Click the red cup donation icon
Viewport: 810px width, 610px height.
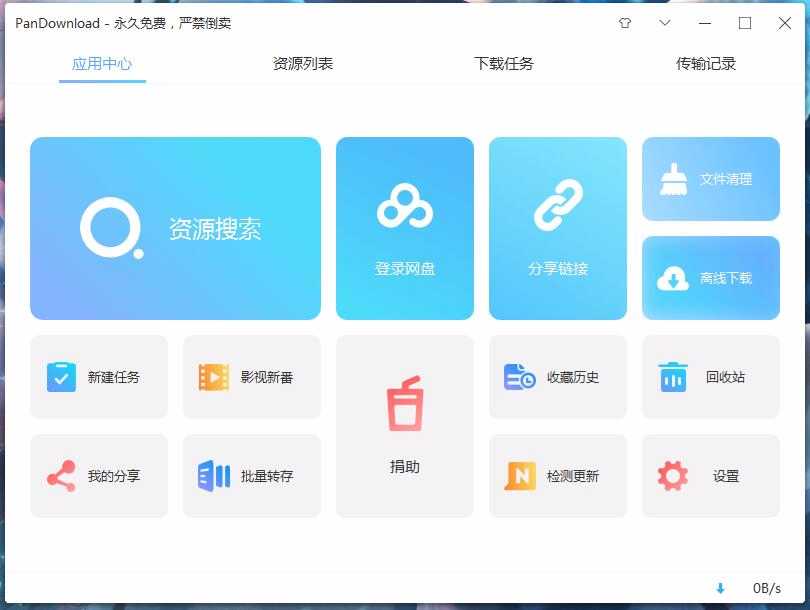point(404,403)
